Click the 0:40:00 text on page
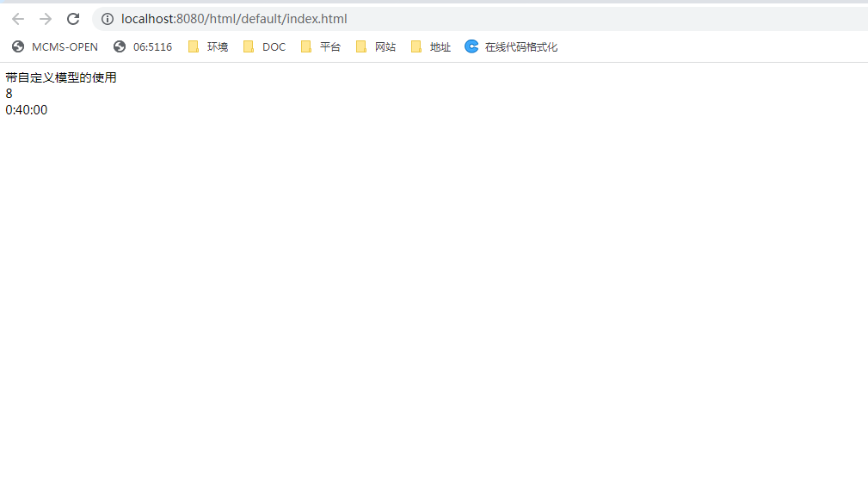This screenshot has height=485, width=868. 27,110
